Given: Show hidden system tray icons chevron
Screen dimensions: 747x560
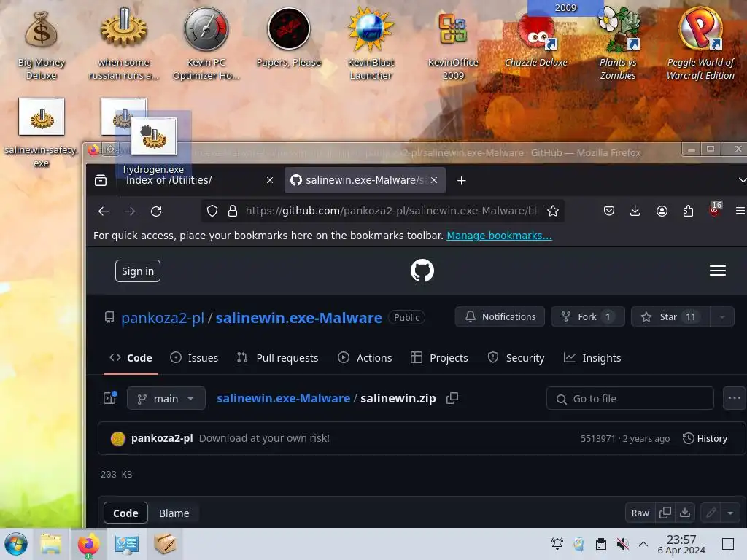Looking at the screenshot, I should point(643,544).
